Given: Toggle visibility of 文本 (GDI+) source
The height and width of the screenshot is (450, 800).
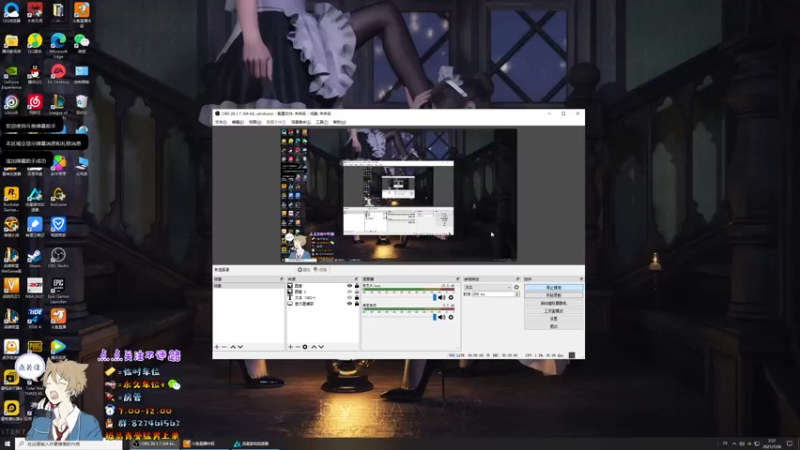Looking at the screenshot, I should [x=349, y=297].
